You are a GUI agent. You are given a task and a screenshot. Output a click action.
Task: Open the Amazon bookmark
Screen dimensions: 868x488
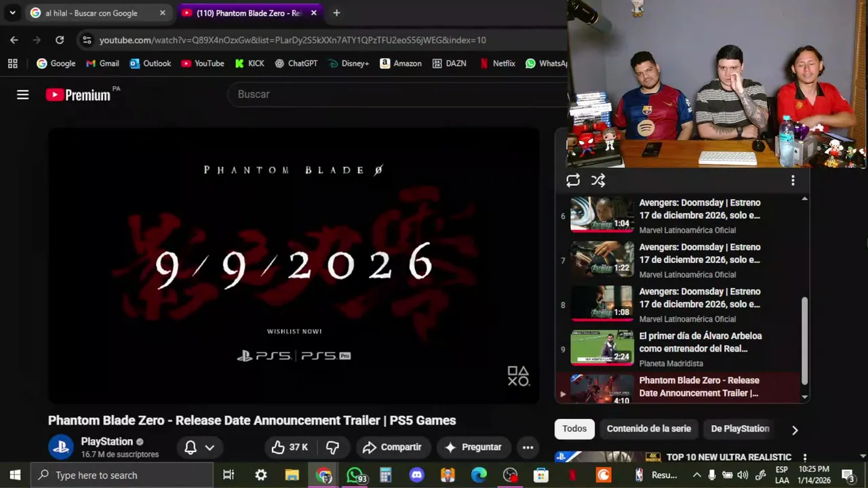point(401,64)
